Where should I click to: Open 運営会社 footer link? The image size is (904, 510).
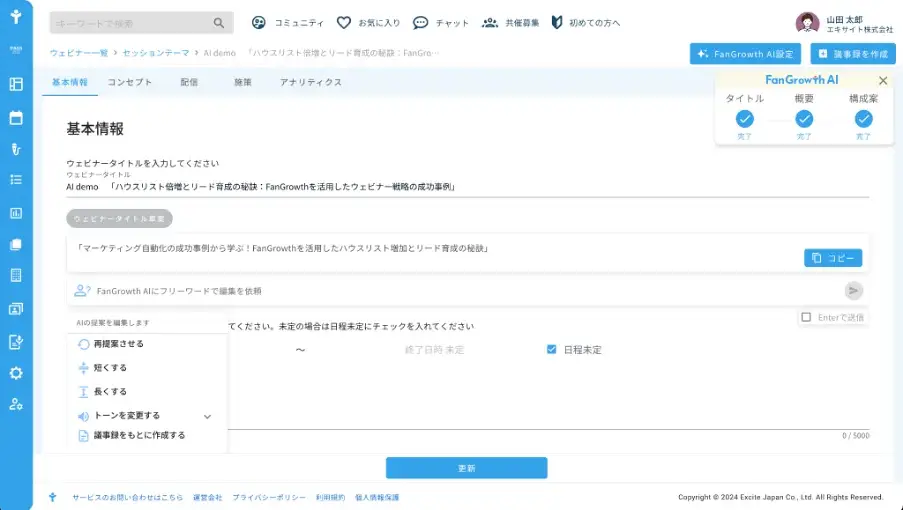point(208,497)
